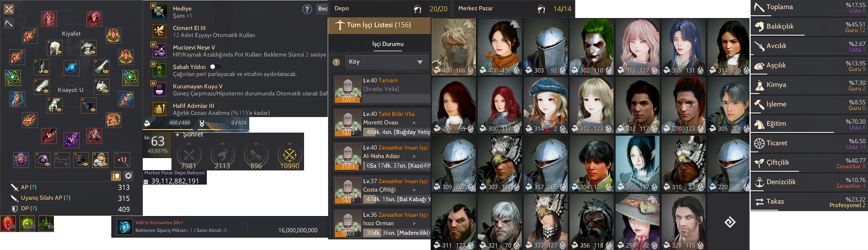Click the crossed swords Şöhret icon 7981

189,155
